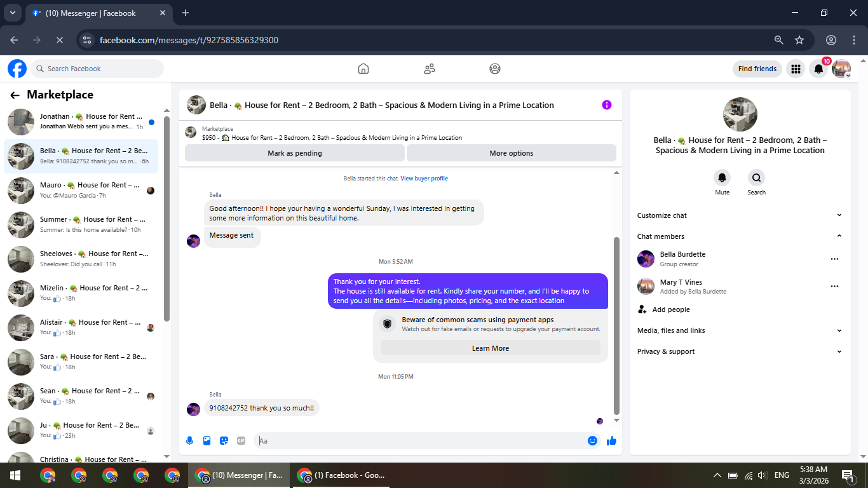Open Mauro's House for Rent conversation
Image resolution: width=868 pixels, height=488 pixels.
[81, 191]
